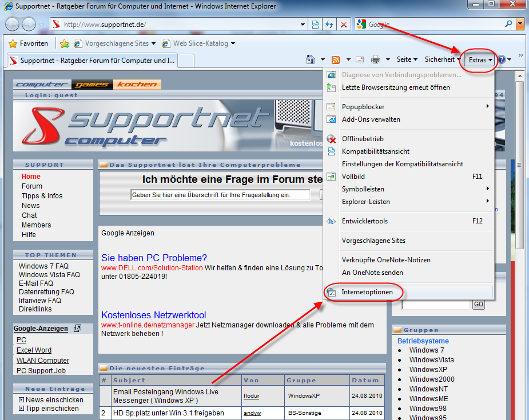Select Vorgeschlagene Sites menu entry
Image resolution: width=529 pixels, height=420 pixels.
(x=408, y=241)
